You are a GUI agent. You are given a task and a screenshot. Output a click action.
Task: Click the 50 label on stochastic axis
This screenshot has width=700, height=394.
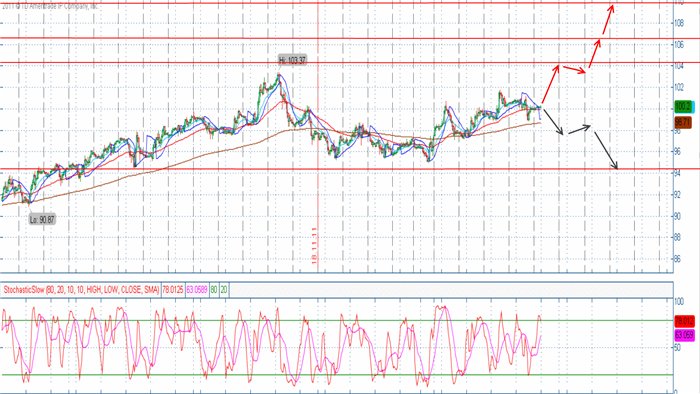pos(678,348)
